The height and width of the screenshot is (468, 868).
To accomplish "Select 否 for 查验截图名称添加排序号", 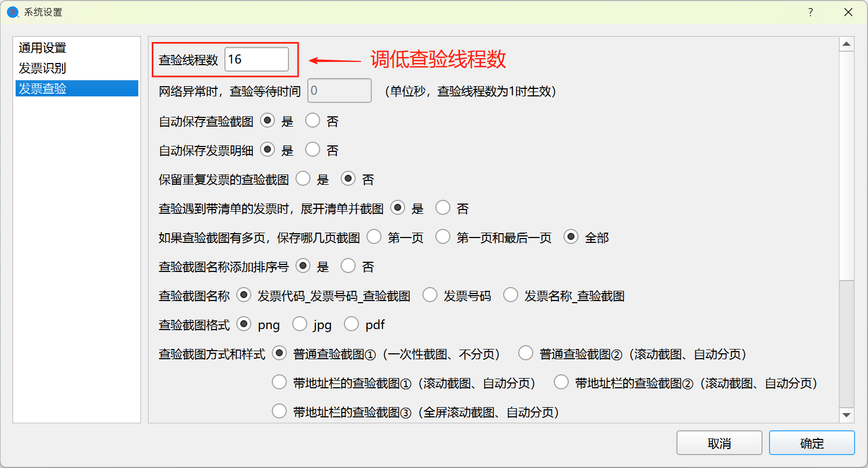I will (x=348, y=266).
